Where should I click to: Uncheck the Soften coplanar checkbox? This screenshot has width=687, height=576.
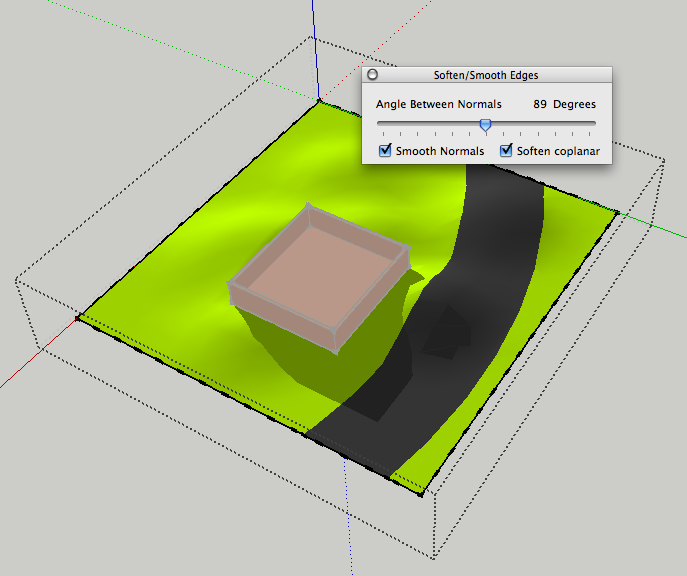click(506, 151)
